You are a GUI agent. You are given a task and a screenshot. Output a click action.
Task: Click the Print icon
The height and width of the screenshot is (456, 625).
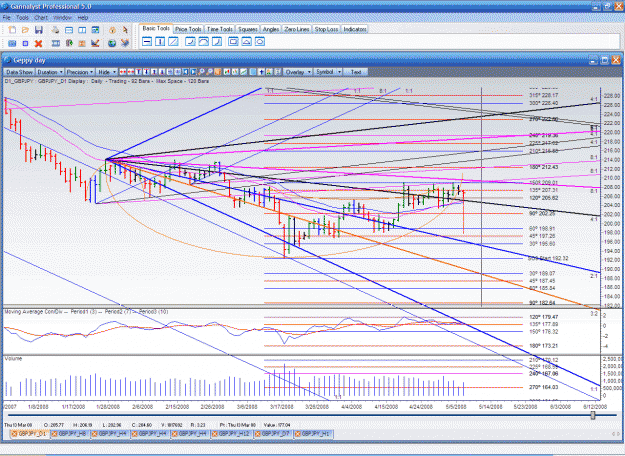tap(56, 30)
